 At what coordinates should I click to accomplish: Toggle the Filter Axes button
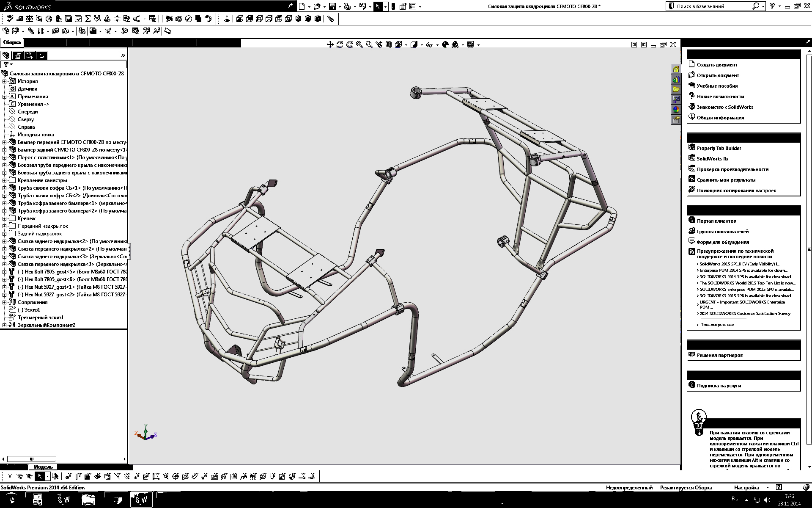[x=117, y=476]
